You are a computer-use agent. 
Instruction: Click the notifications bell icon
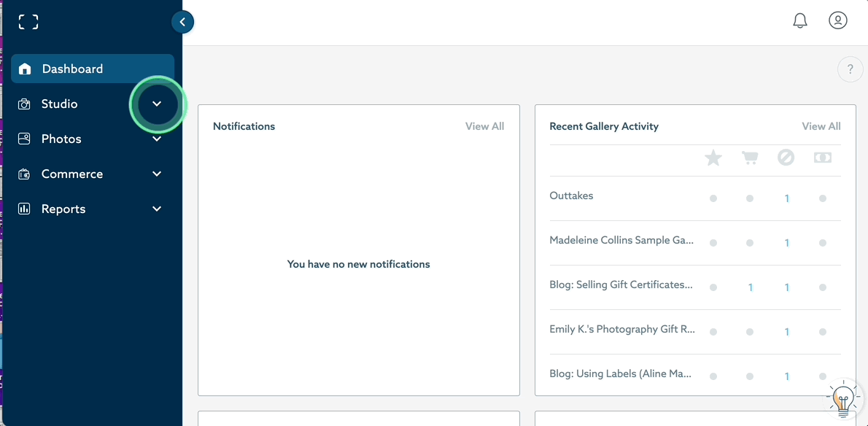point(800,21)
